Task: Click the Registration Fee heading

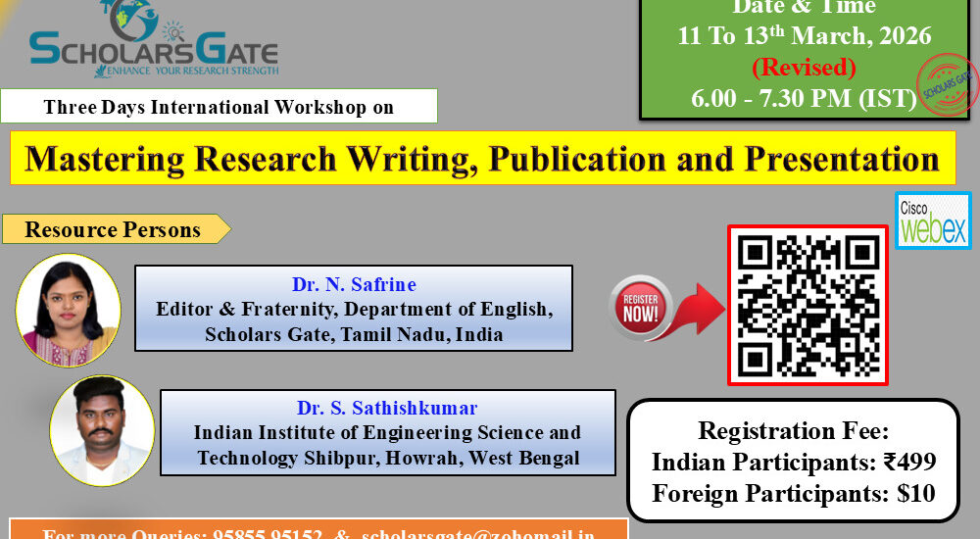Action: coord(793,430)
